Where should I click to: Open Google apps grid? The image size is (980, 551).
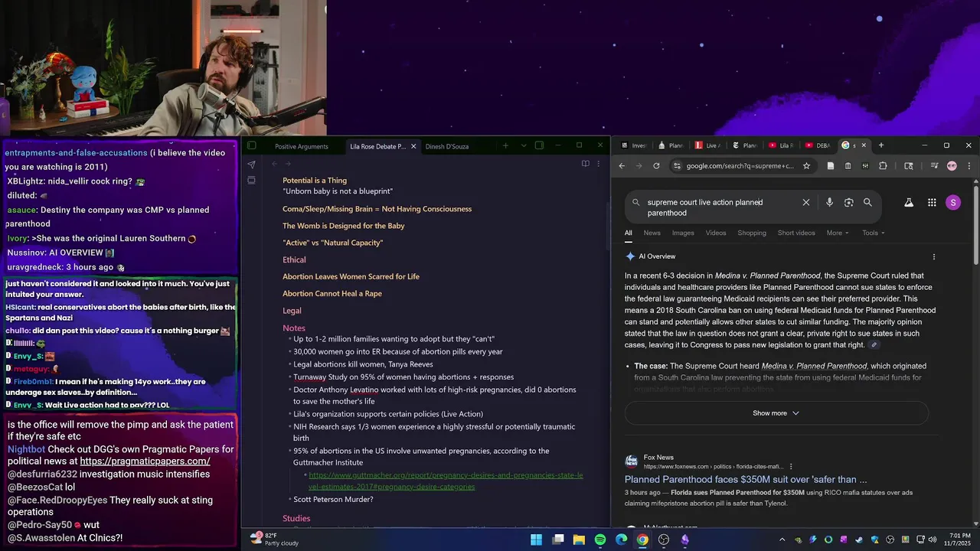(x=932, y=203)
